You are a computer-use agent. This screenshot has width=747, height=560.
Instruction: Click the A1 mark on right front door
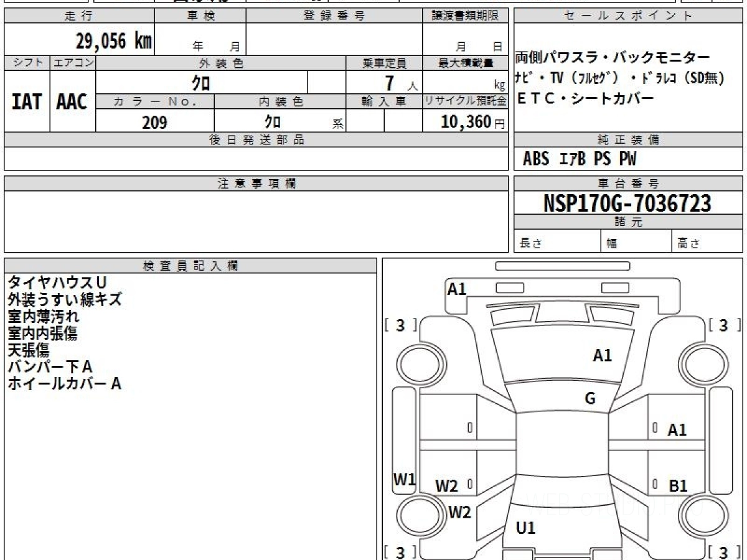[x=677, y=430]
